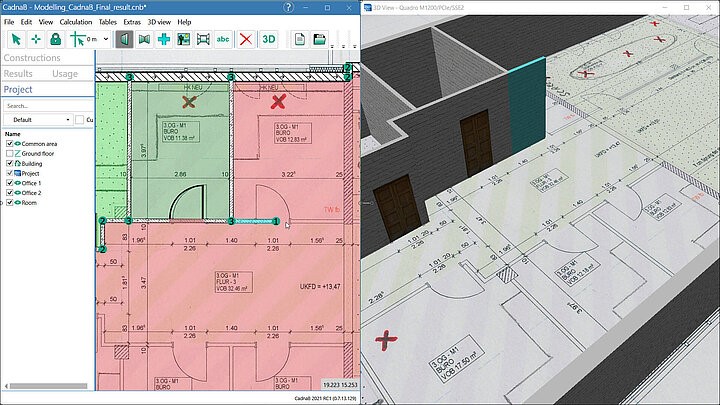The image size is (720, 405).
Task: Toggle the green lock icon
Action: click(55, 39)
